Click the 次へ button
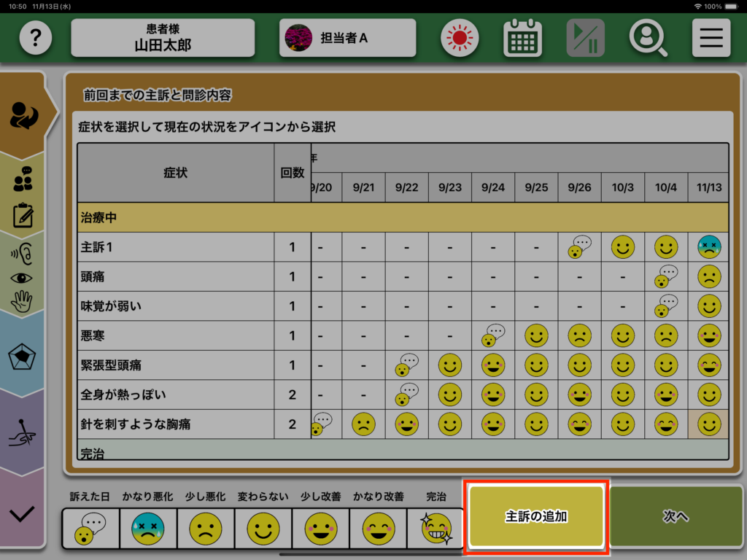Viewport: 747px width, 560px height. coord(675,516)
